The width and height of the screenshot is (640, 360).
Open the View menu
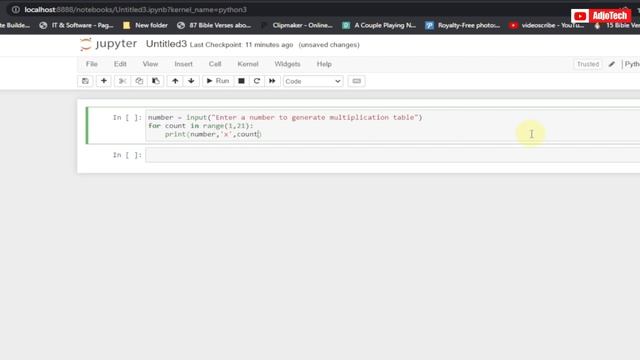[x=150, y=64]
